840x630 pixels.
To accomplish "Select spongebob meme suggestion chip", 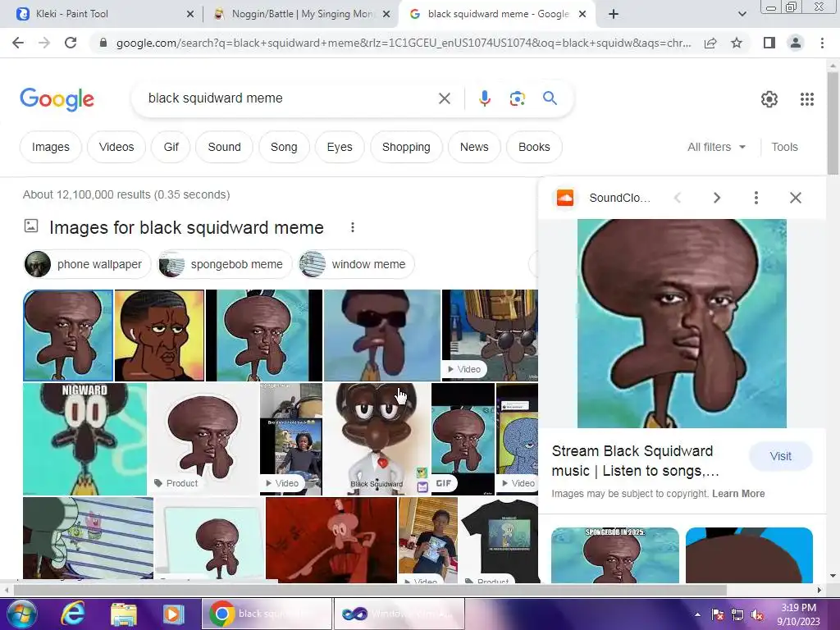I will coord(225,264).
